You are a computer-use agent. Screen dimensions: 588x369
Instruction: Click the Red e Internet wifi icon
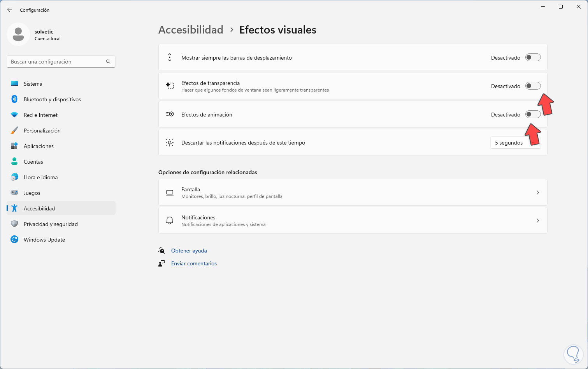[14, 115]
